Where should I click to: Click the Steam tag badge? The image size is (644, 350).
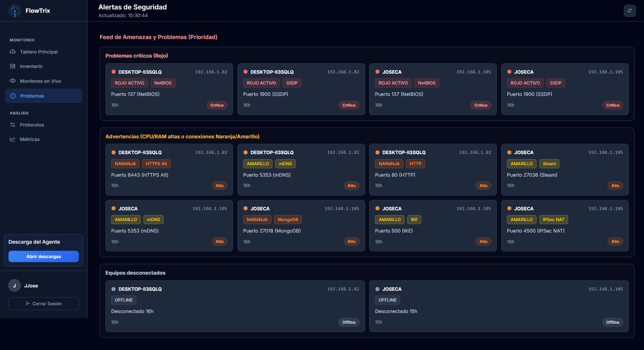[549, 164]
